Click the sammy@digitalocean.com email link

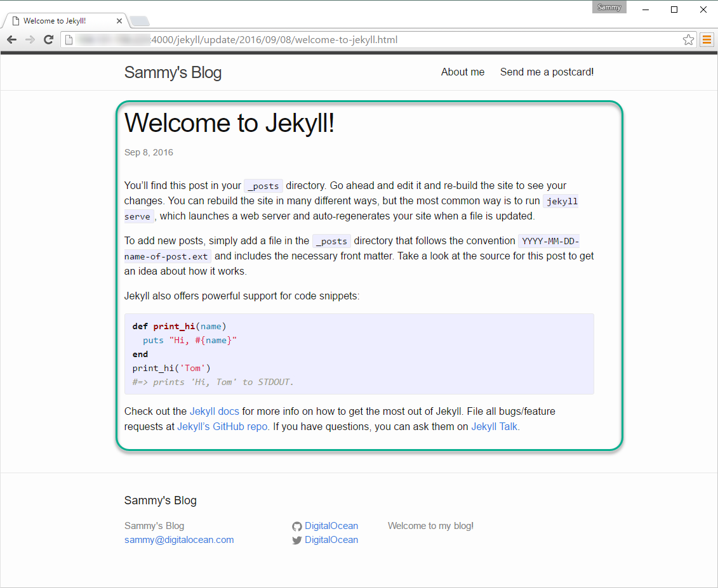tap(179, 540)
